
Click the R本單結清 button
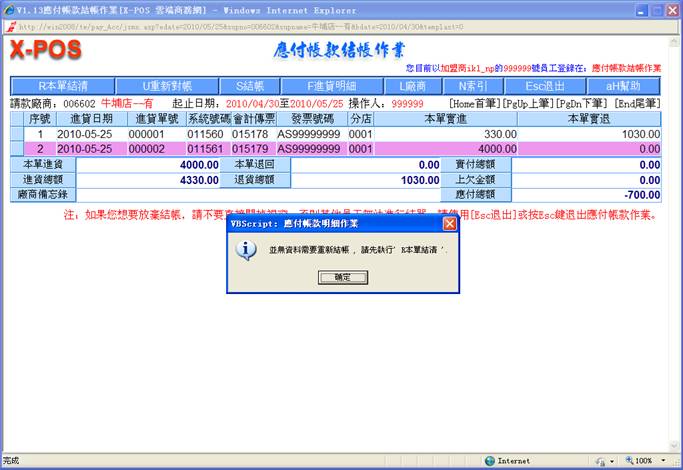62,86
